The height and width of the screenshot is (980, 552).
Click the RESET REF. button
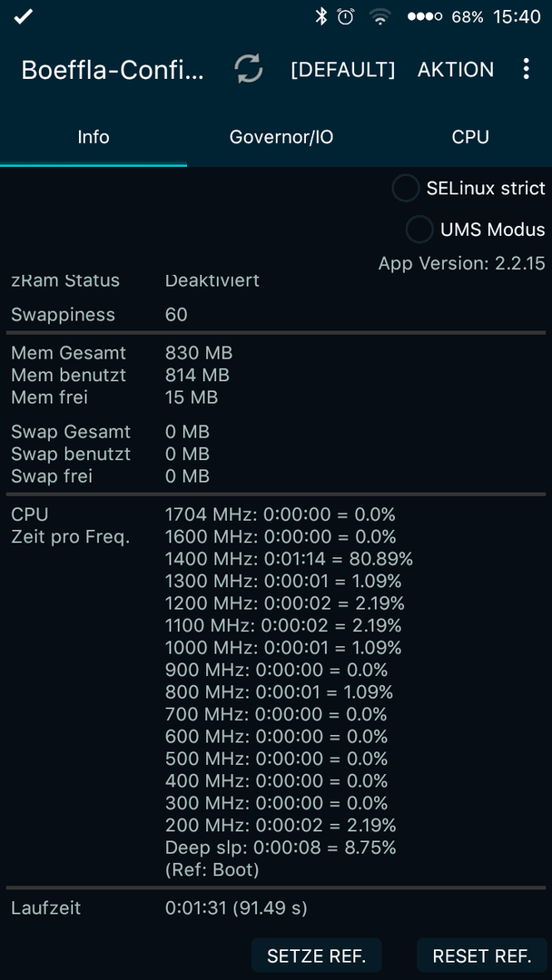(482, 955)
